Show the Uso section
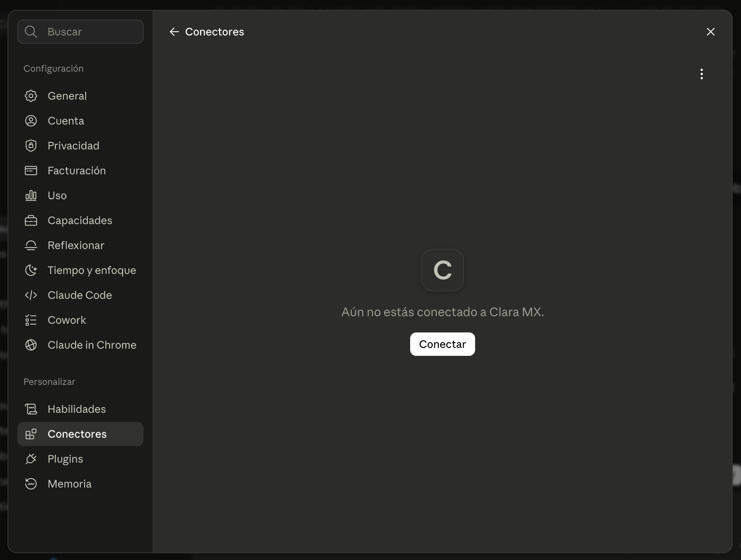 click(80, 195)
